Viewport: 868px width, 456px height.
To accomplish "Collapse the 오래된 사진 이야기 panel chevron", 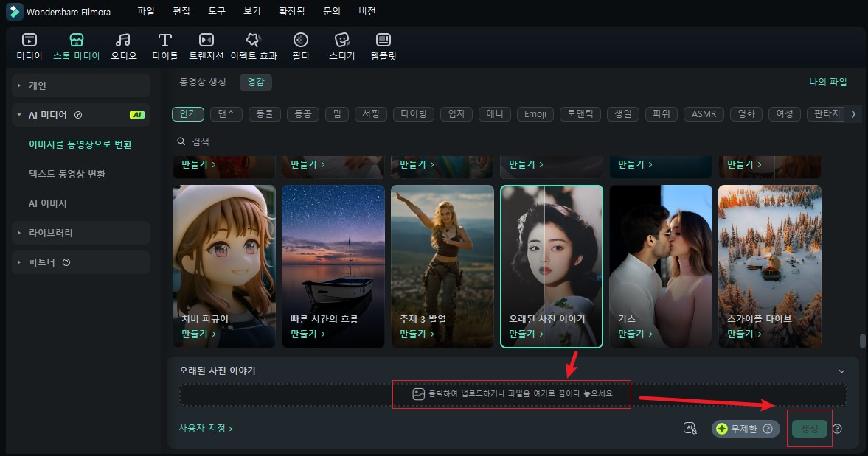I will click(841, 371).
